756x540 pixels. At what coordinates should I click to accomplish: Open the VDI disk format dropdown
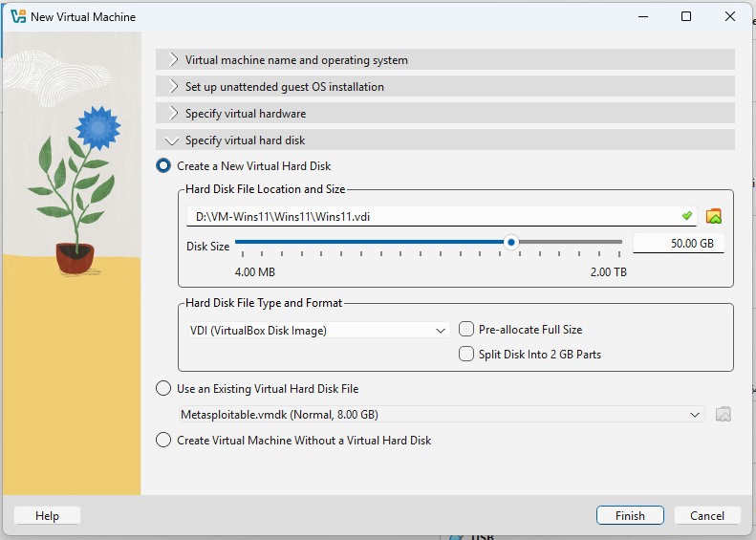click(x=314, y=331)
